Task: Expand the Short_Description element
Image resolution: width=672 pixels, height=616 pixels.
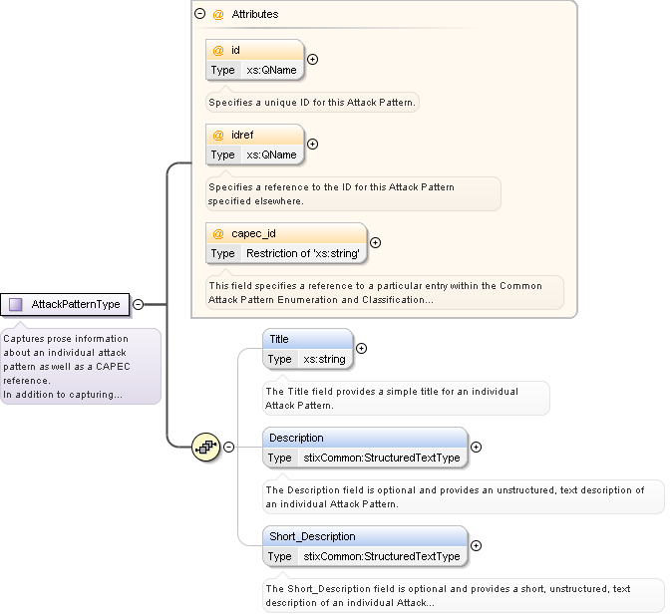Action: click(476, 545)
